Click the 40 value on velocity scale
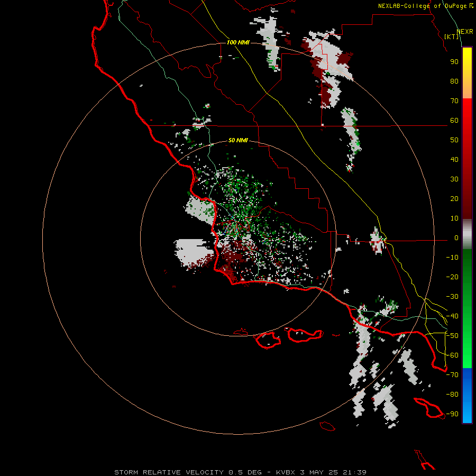The height and width of the screenshot is (476, 476). [454, 160]
